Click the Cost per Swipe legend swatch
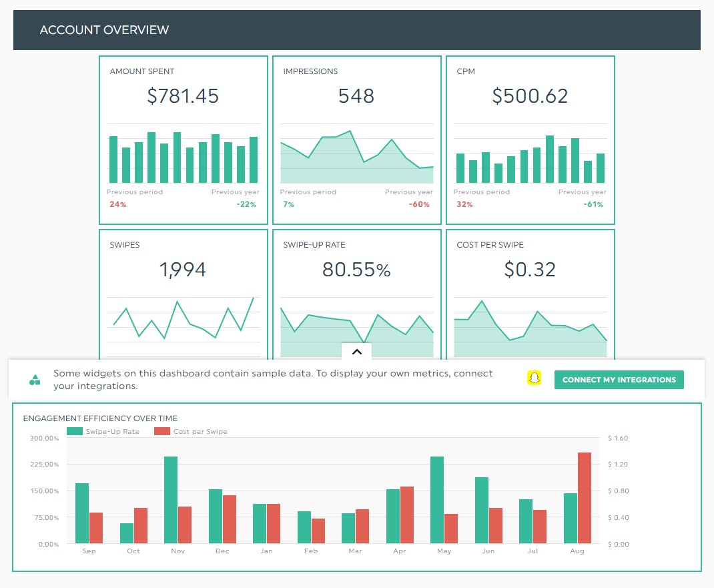The height and width of the screenshot is (588, 714). coord(162,431)
